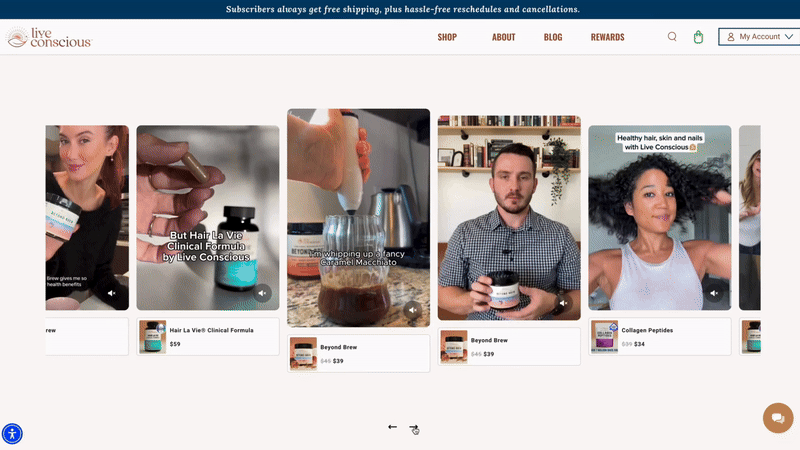
Task: Open the live chat bubble icon
Action: tap(778, 418)
